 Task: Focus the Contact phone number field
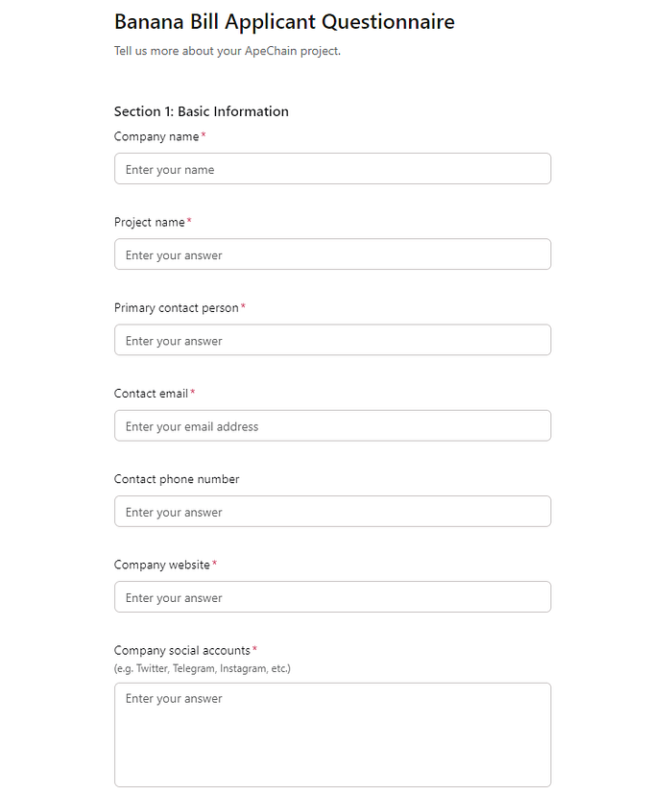332,512
